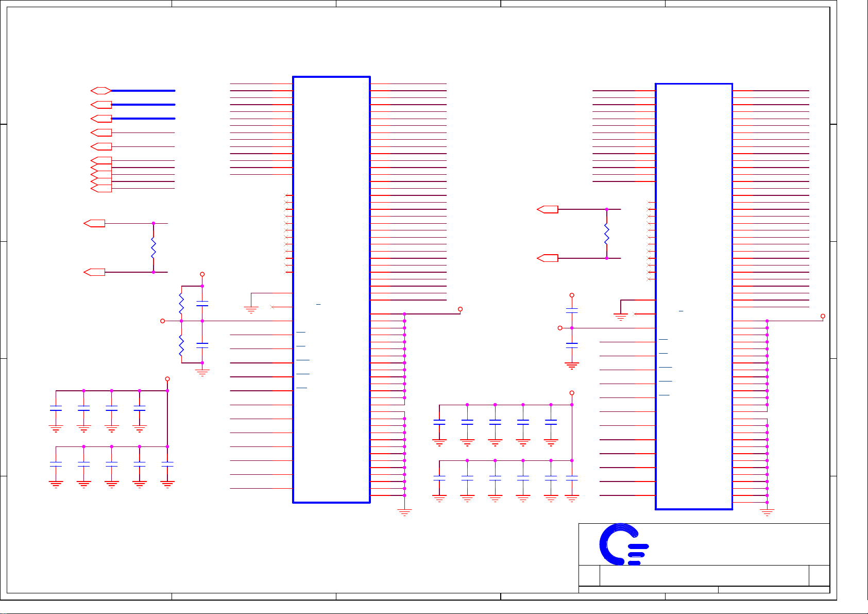The image size is (868, 614).
Task: Select upper resistor of left voltage divider
Action: click(181, 304)
